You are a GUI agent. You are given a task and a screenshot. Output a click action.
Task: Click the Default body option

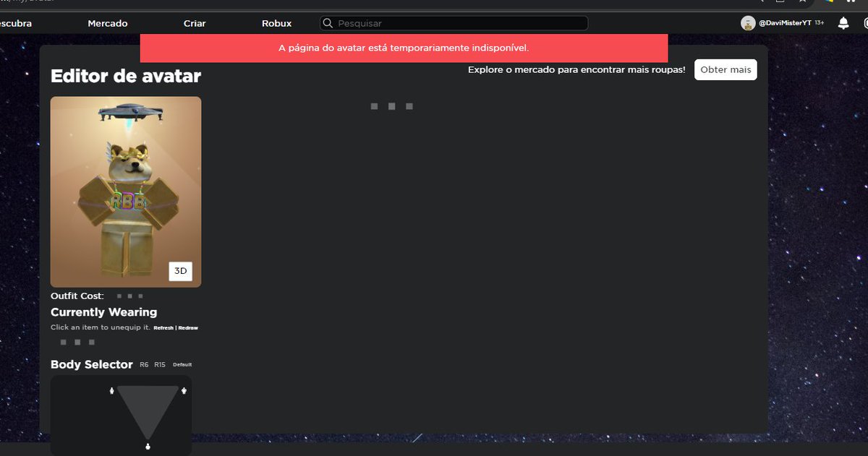[x=182, y=365]
